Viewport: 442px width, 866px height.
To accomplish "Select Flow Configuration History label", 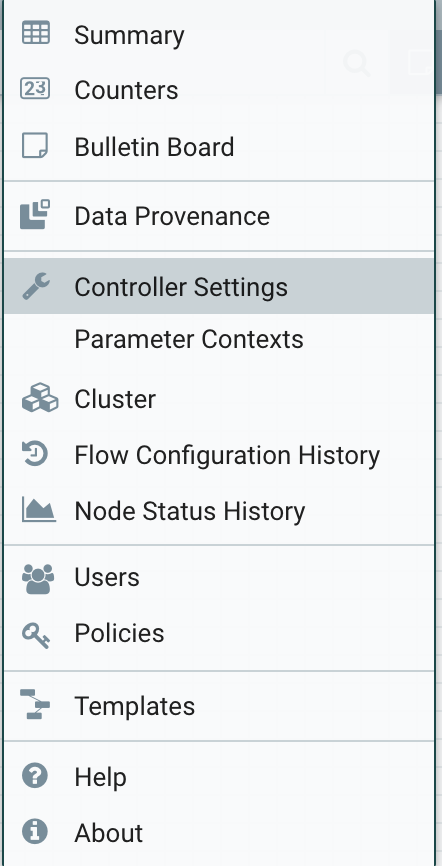I will [x=227, y=455].
